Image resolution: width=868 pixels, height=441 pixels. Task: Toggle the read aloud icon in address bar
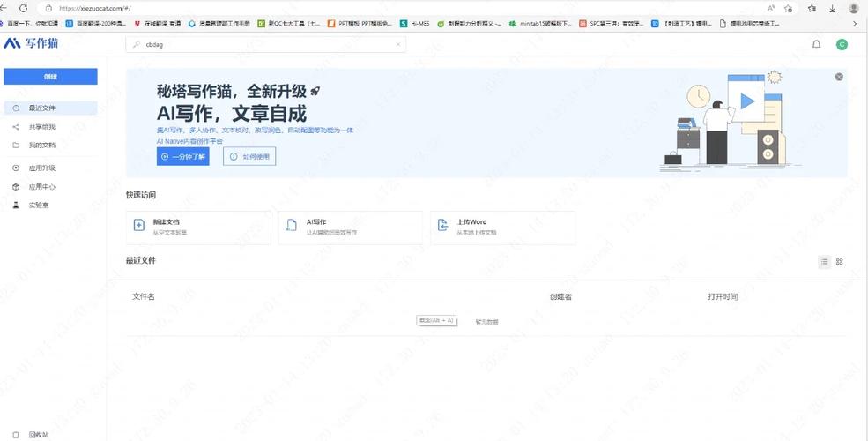771,8
